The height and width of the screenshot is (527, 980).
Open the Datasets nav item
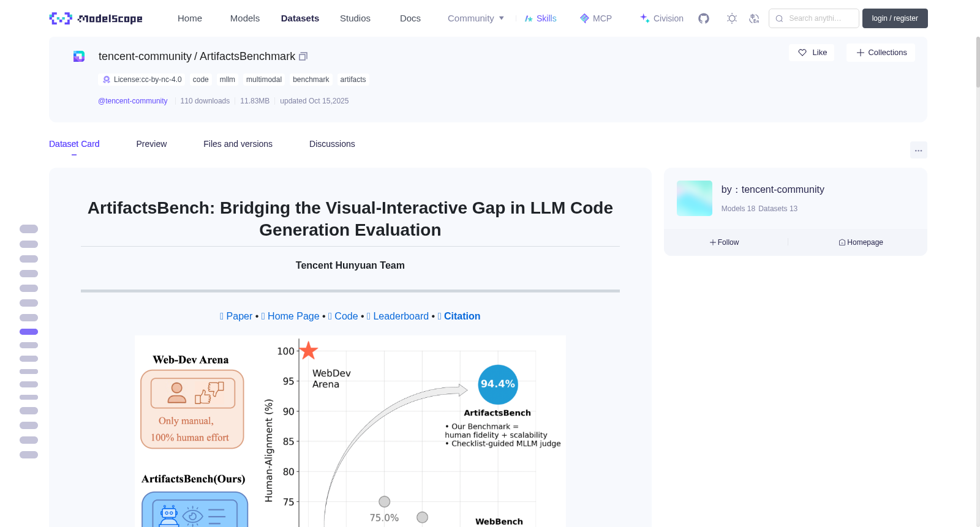[300, 18]
